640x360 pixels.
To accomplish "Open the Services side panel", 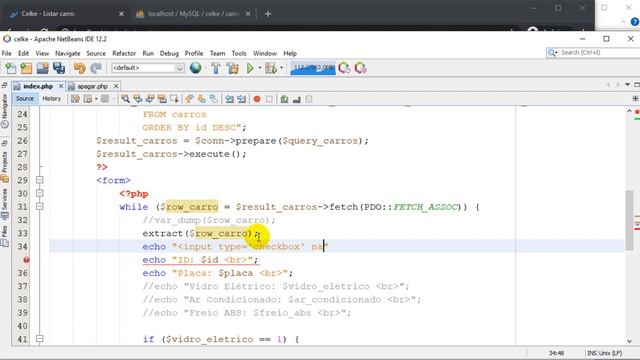I will point(4,204).
